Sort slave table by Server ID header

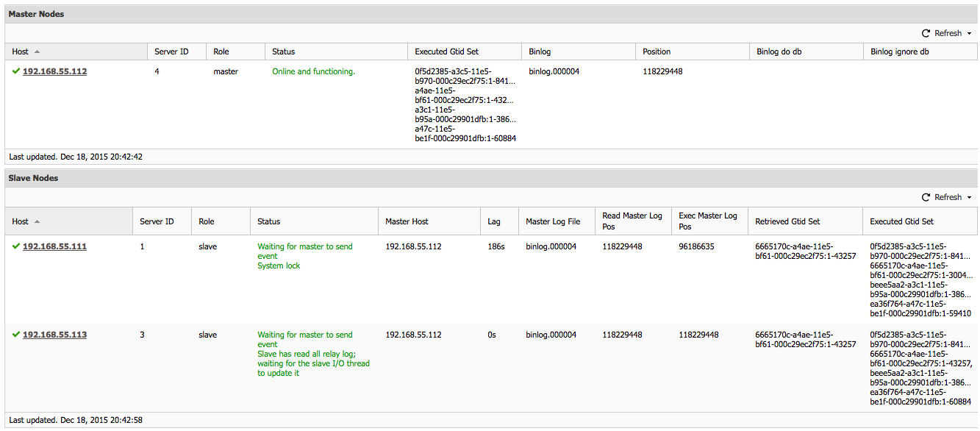pos(157,221)
